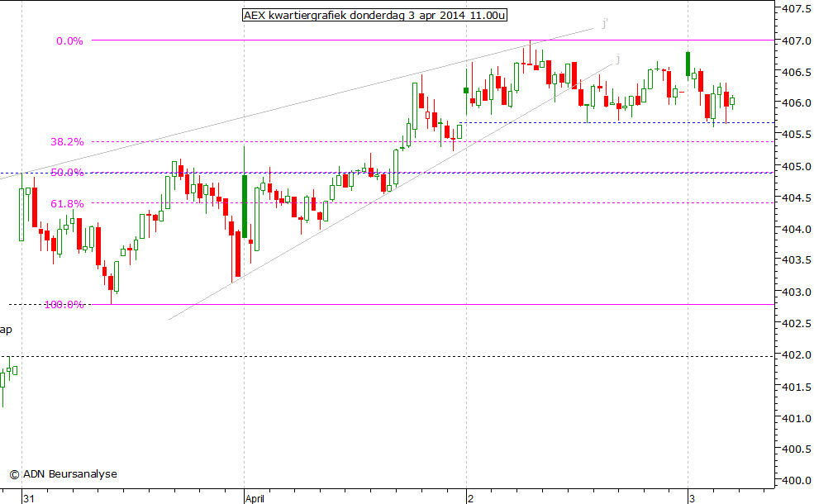Viewport: 814px width, 504px height.
Task: Click the 406.0 price axis label
Action: click(x=797, y=103)
